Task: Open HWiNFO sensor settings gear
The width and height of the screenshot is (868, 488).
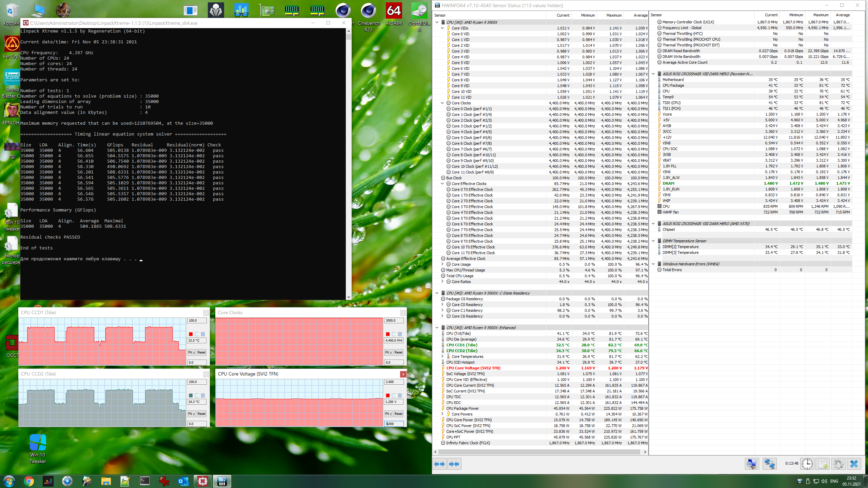Action: pos(838,464)
